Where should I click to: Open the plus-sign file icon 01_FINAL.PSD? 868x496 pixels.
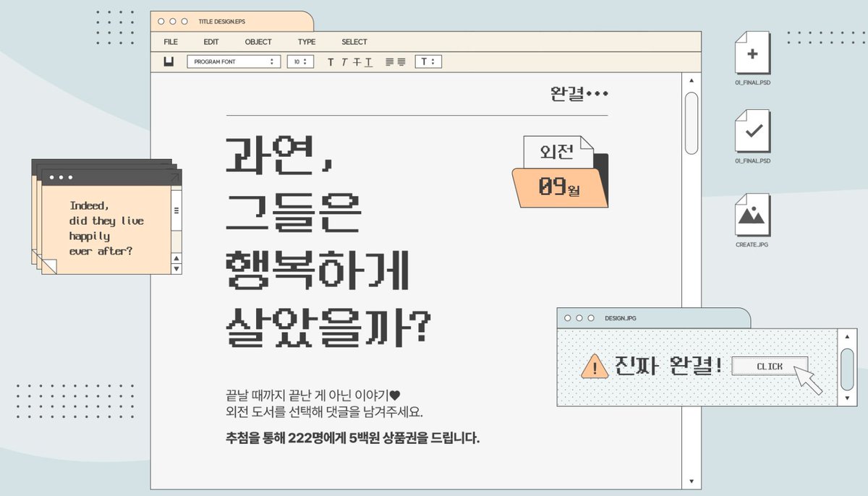pos(752,52)
